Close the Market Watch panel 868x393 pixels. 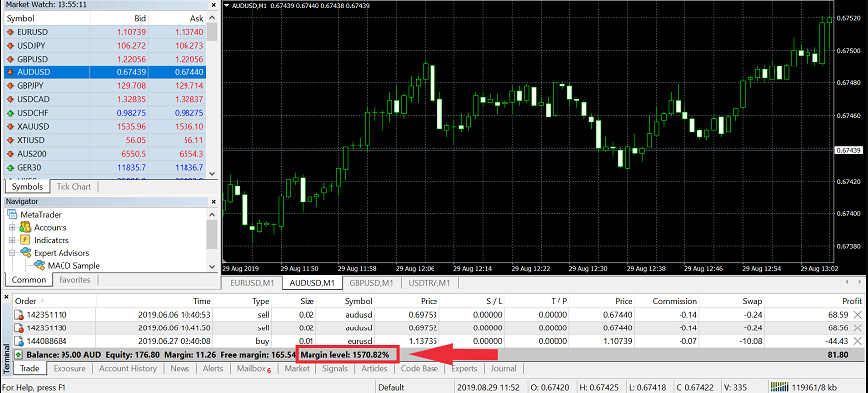click(213, 5)
